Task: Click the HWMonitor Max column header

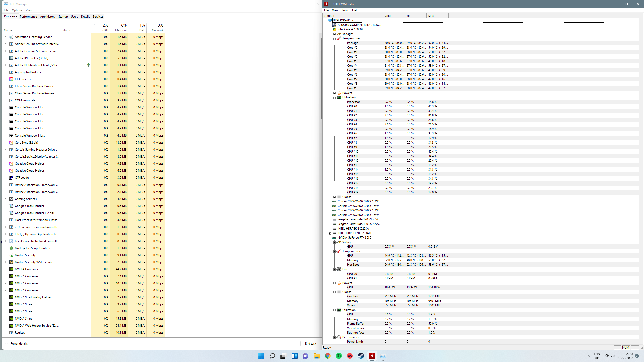Action: click(x=437, y=16)
